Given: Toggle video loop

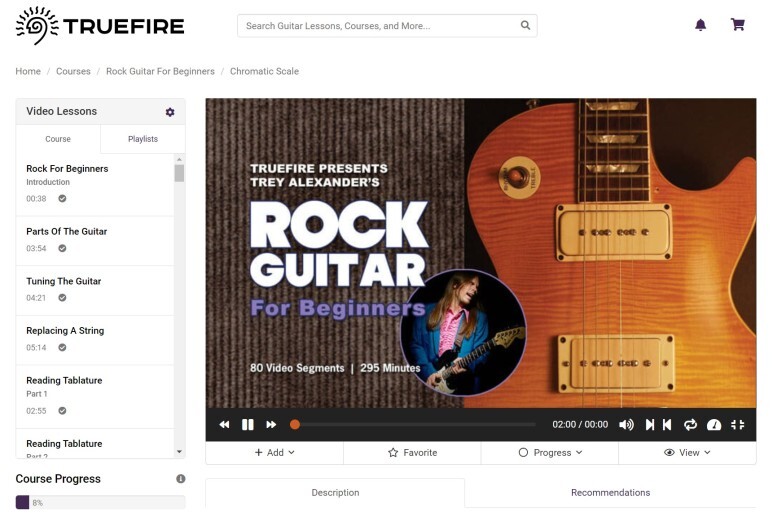Looking at the screenshot, I should click(690, 424).
